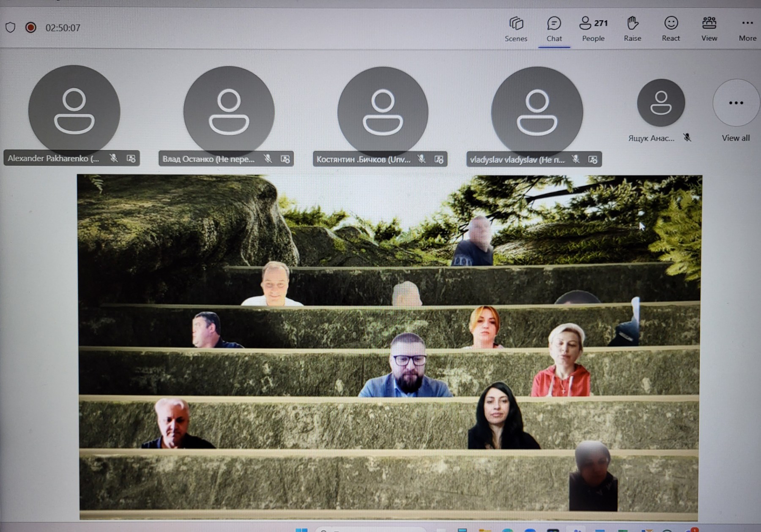Click the screen icon on vladyslav vladyslav tile
Viewport: 761px width, 532px height.
pyautogui.click(x=593, y=159)
